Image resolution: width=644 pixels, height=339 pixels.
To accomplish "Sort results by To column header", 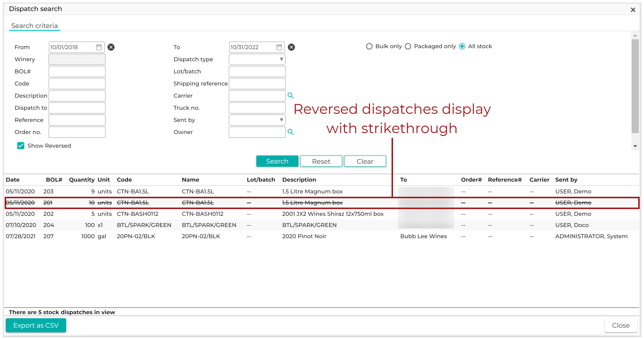I will (404, 180).
